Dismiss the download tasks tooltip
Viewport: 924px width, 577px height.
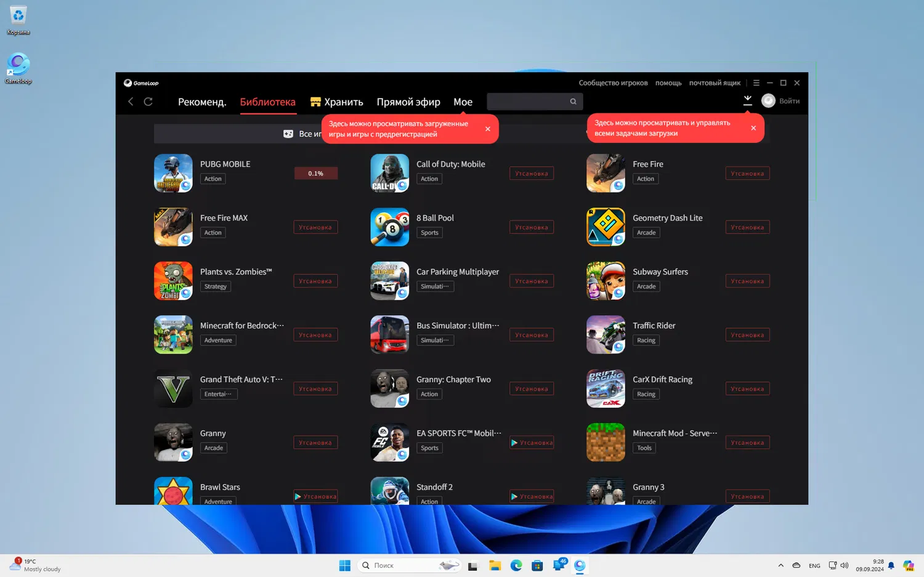pos(753,128)
